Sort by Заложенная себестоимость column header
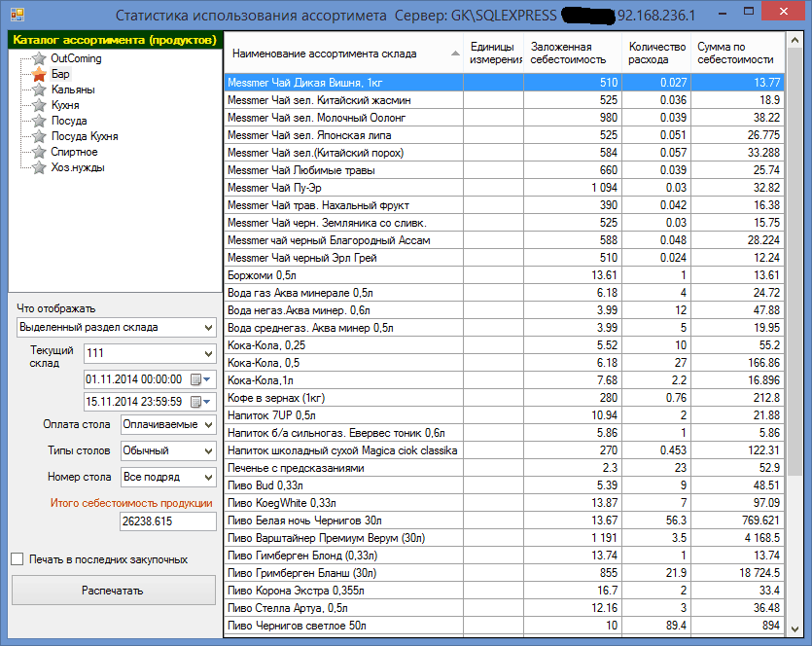The image size is (812, 646). (x=573, y=54)
